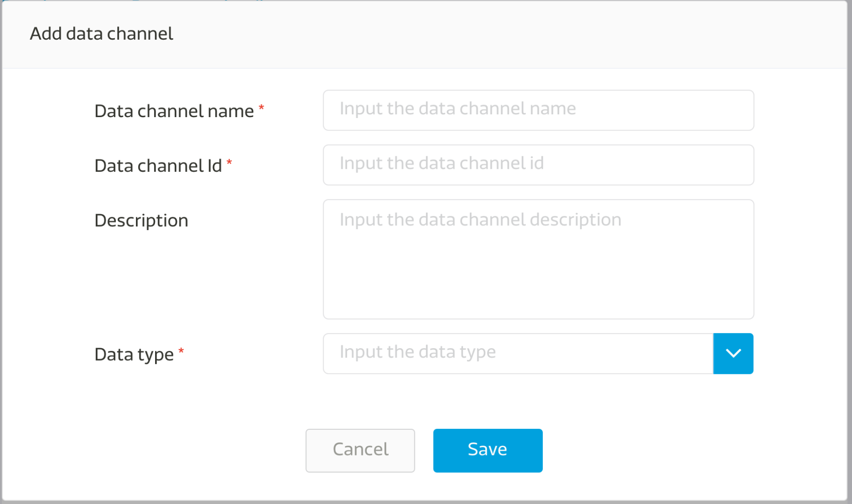Screen dimensions: 852x504
Task: Click the "Data type" label
Action: tap(134, 354)
